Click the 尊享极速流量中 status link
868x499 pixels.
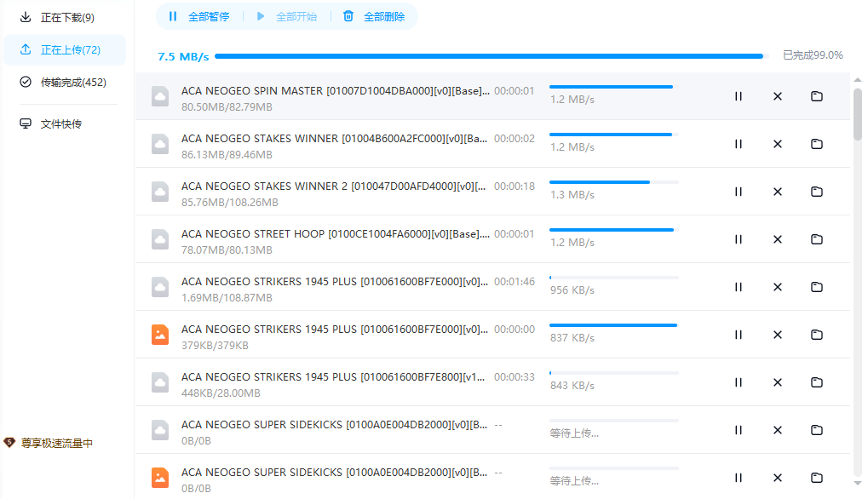57,443
